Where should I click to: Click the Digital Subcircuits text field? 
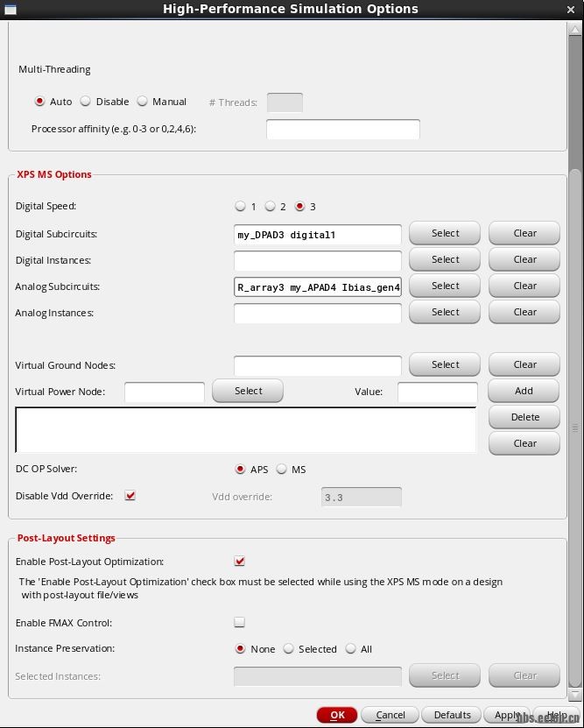click(x=318, y=235)
